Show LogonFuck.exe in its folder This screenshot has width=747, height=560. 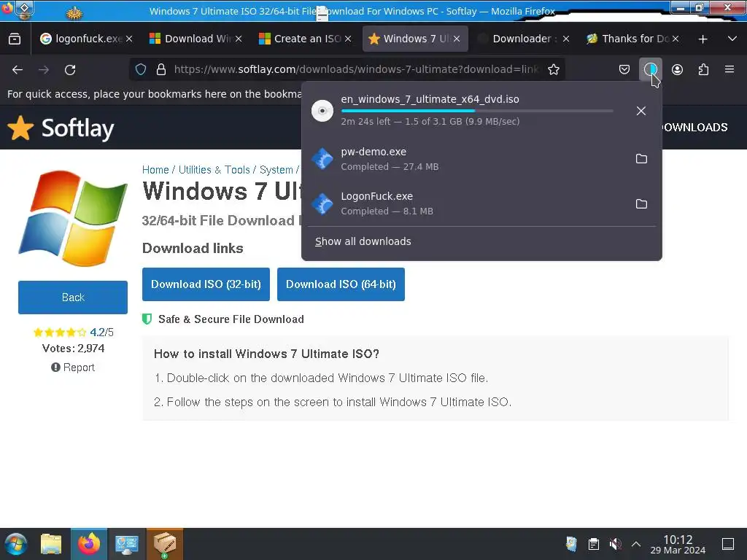(x=641, y=204)
